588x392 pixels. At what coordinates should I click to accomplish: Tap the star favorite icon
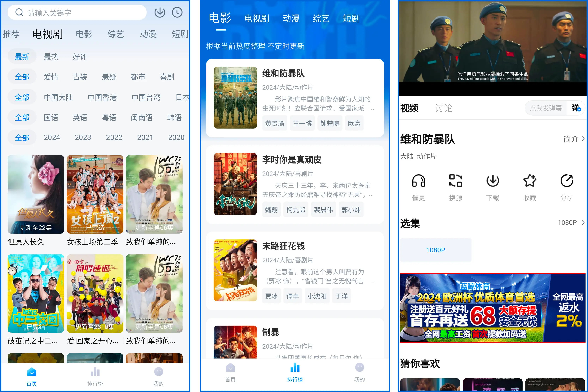click(529, 181)
